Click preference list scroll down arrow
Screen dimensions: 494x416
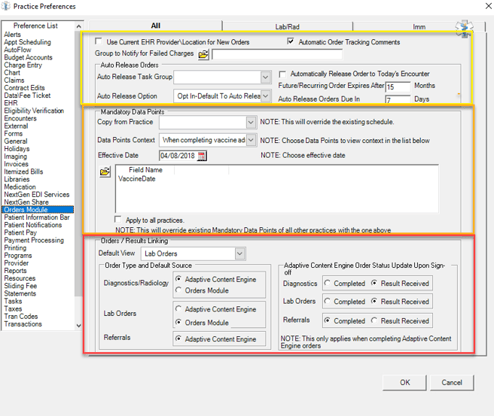(79, 326)
